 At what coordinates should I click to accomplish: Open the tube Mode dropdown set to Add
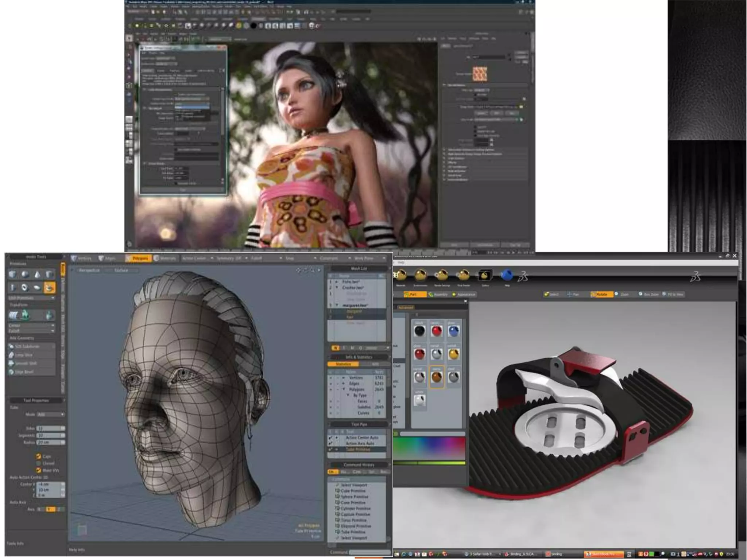(x=50, y=414)
